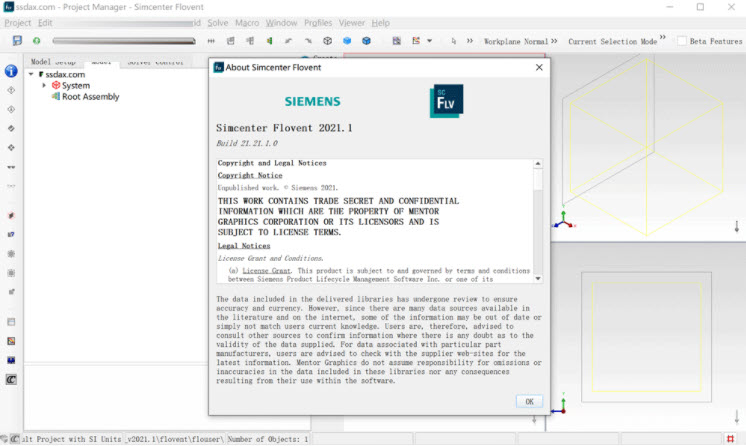
Task: Toggle the Beta Features checkbox
Action: tap(682, 41)
